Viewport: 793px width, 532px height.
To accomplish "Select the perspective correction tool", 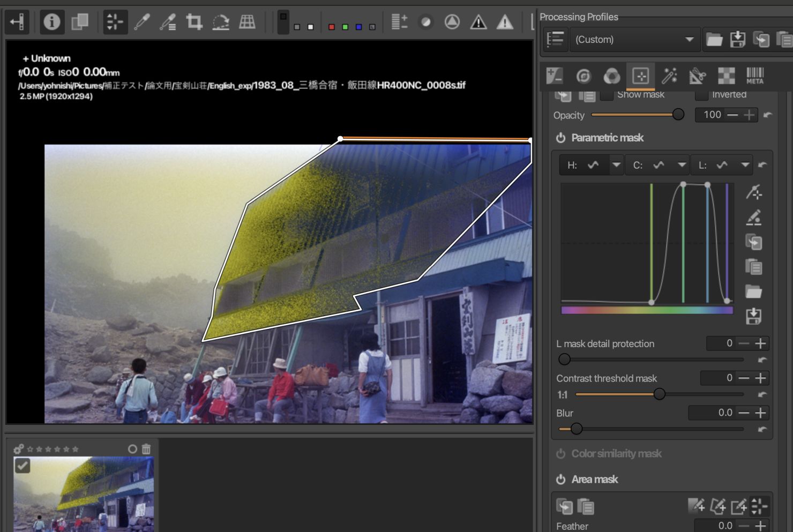I will tap(247, 22).
